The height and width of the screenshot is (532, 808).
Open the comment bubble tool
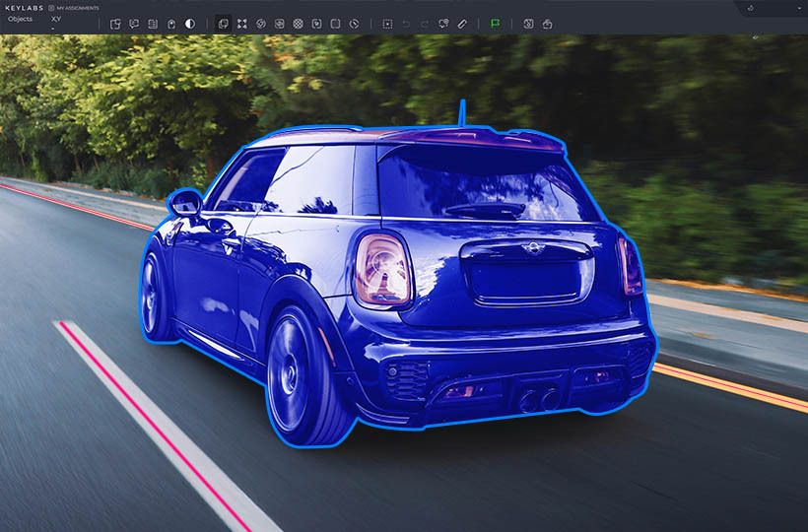(x=134, y=24)
